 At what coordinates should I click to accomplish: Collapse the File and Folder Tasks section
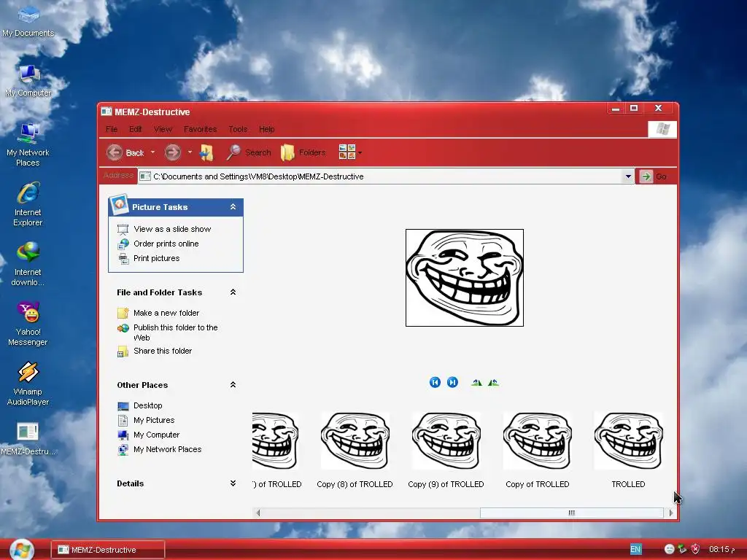[x=233, y=292]
